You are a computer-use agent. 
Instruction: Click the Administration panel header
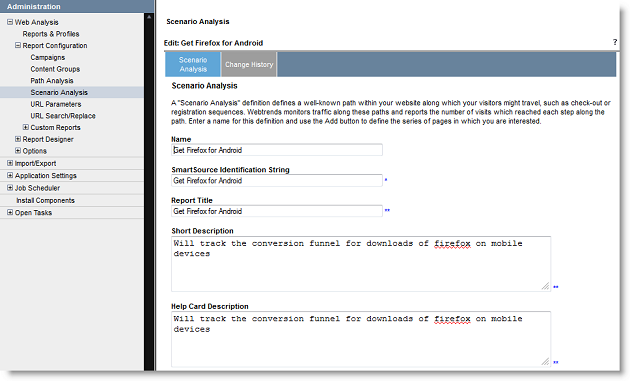[77, 6]
